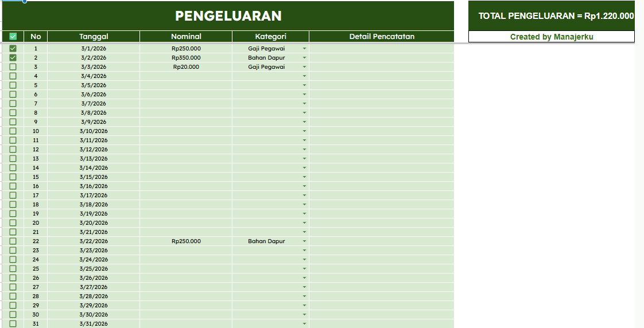Click the date cell 3/31/2026
Viewport: 644px width, 328px height.
click(x=94, y=323)
